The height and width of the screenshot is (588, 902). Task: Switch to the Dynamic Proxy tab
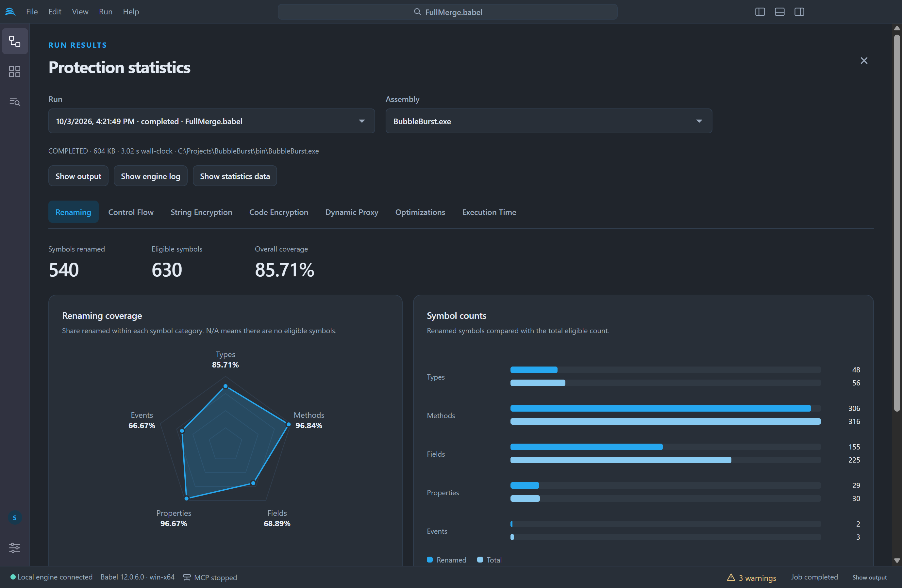click(352, 212)
